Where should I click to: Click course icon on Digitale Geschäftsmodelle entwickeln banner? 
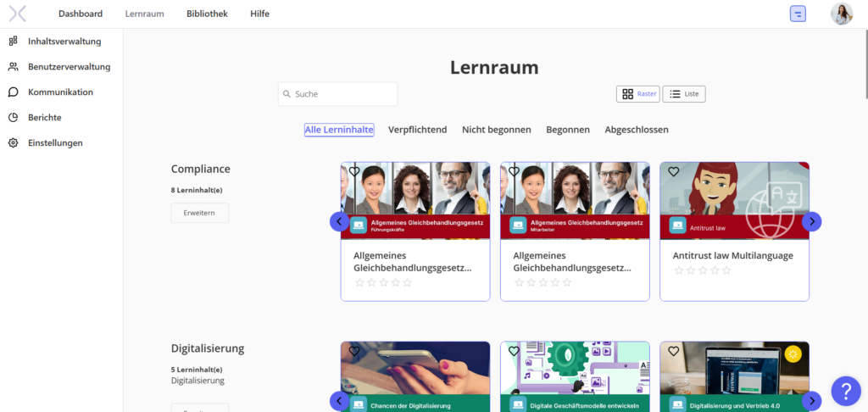(518, 404)
